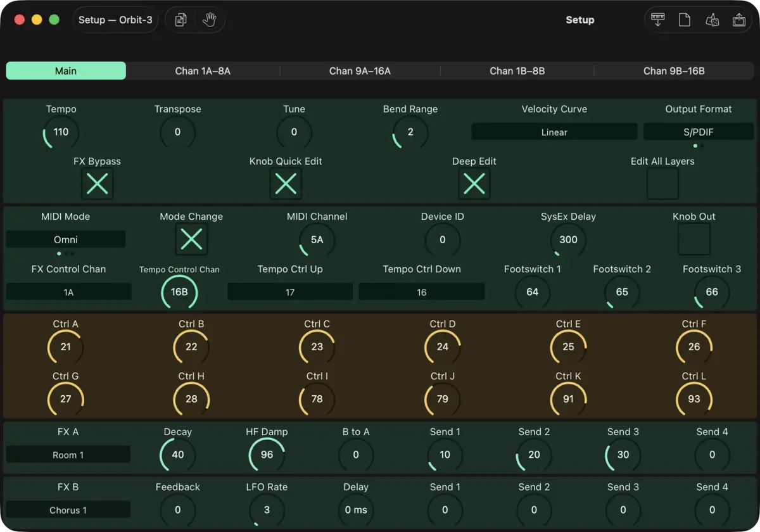The width and height of the screenshot is (760, 532).
Task: Click the dice randomize icon
Action: (x=712, y=20)
